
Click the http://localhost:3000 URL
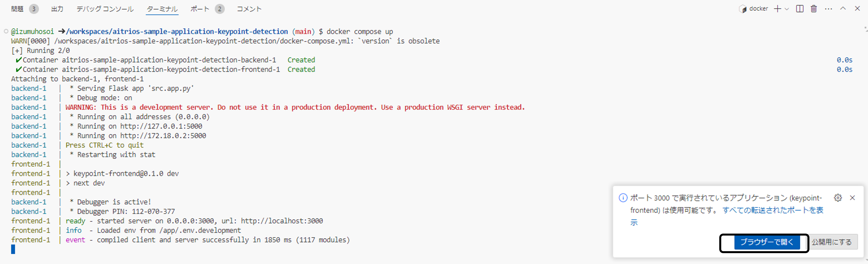pos(285,221)
